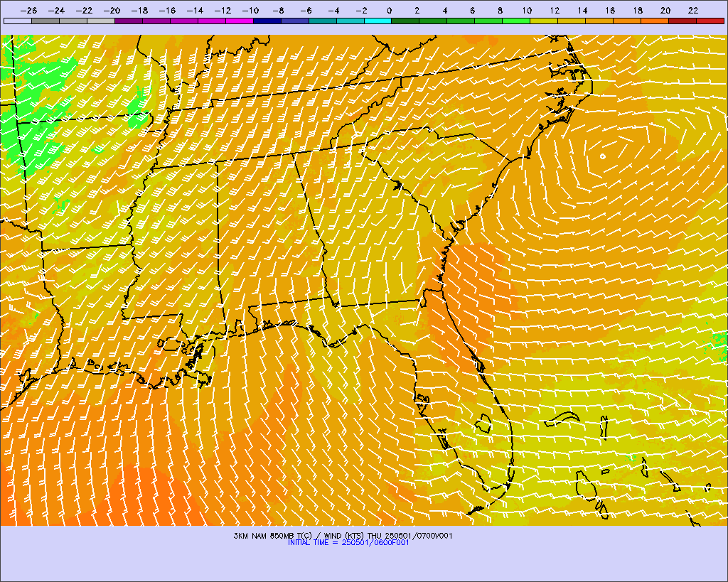Click the 22 scale label

(x=693, y=11)
